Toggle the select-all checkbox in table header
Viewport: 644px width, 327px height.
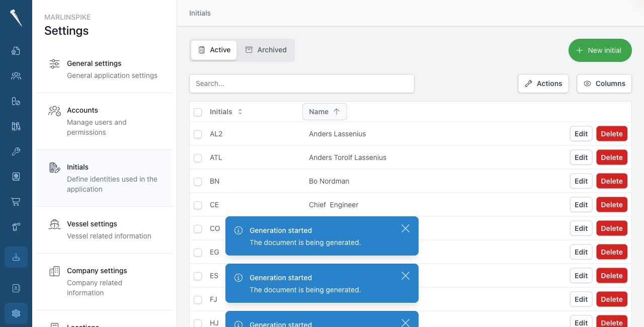[x=198, y=112]
